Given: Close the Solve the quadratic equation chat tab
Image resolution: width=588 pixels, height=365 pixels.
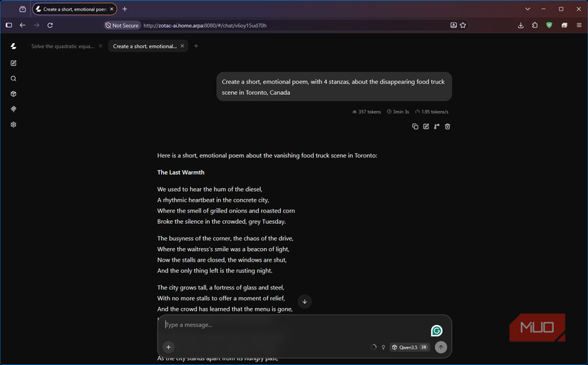Looking at the screenshot, I should pyautogui.click(x=100, y=46).
